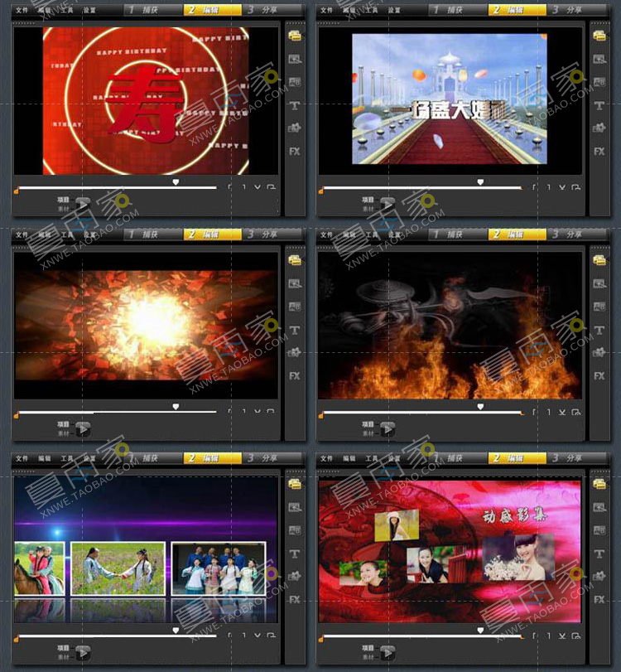Select Transition icon in 动感影集 panel
The height and width of the screenshot is (672, 621).
point(599,530)
